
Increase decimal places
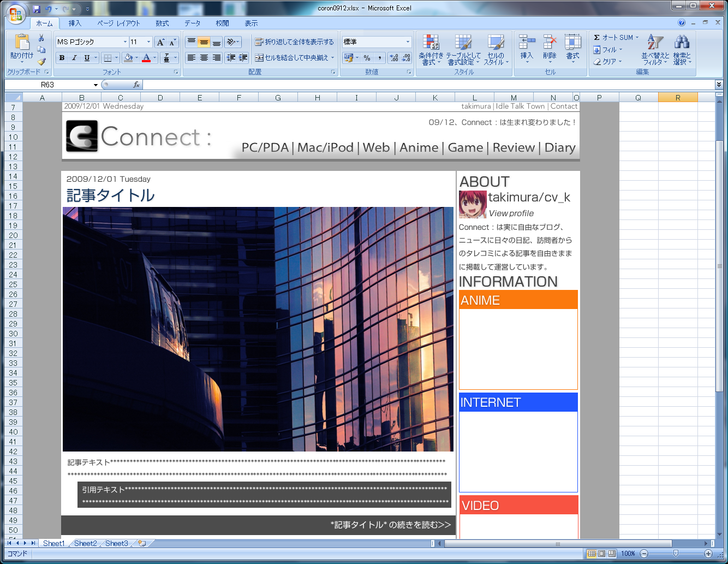(394, 58)
